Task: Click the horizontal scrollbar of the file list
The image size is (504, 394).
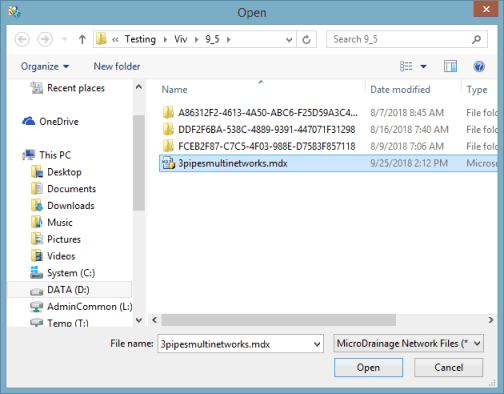Action: [x=279, y=320]
